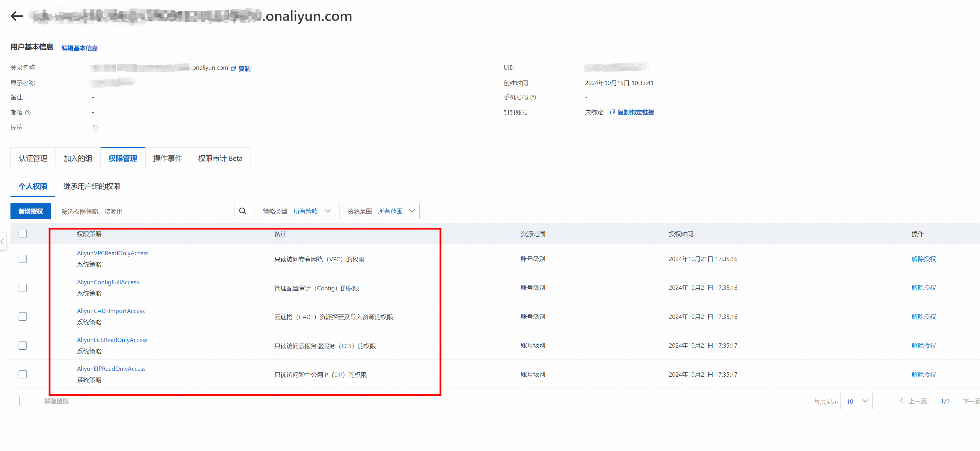Click 解除授权 for the AliyunEIPReadOnlyAccess row

coord(923,375)
